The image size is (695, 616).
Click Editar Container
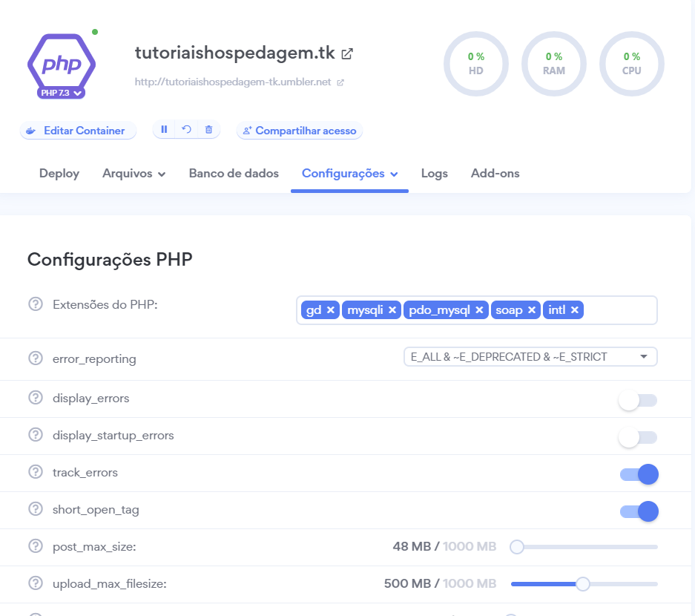(78, 130)
